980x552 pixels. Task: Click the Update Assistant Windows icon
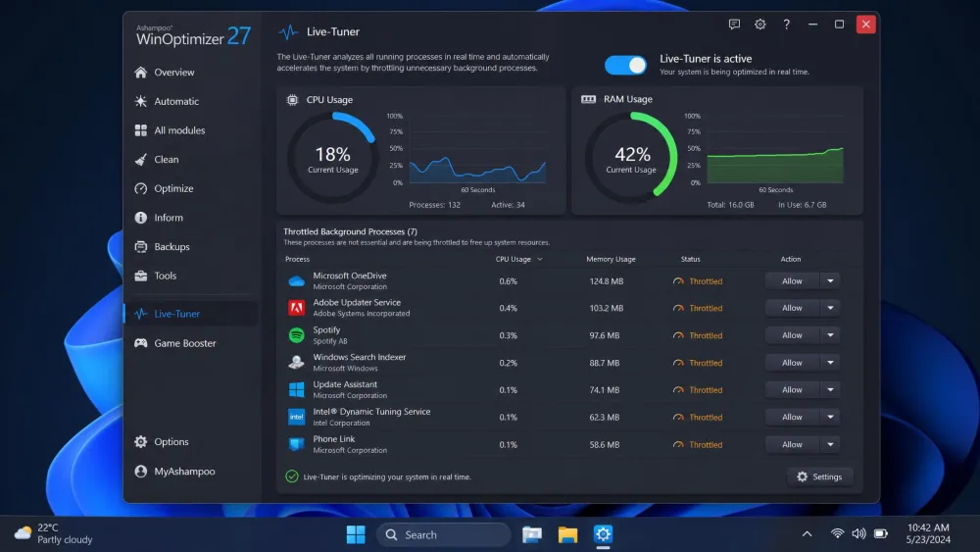pos(296,390)
